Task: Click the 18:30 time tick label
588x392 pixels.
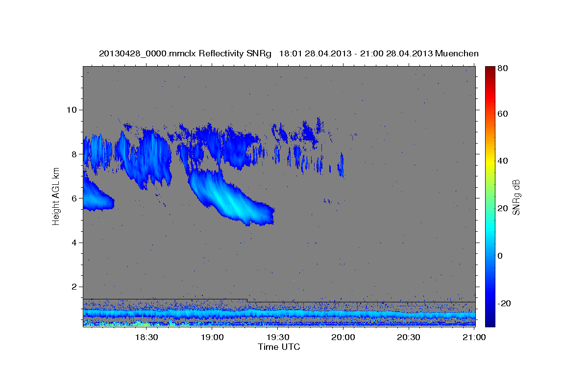Action: [146, 337]
